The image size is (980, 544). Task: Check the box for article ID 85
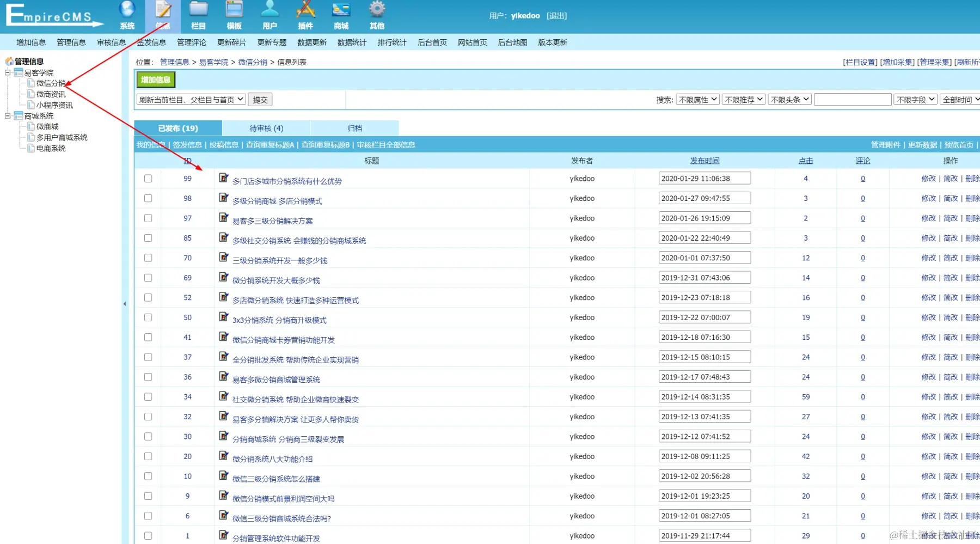click(148, 238)
